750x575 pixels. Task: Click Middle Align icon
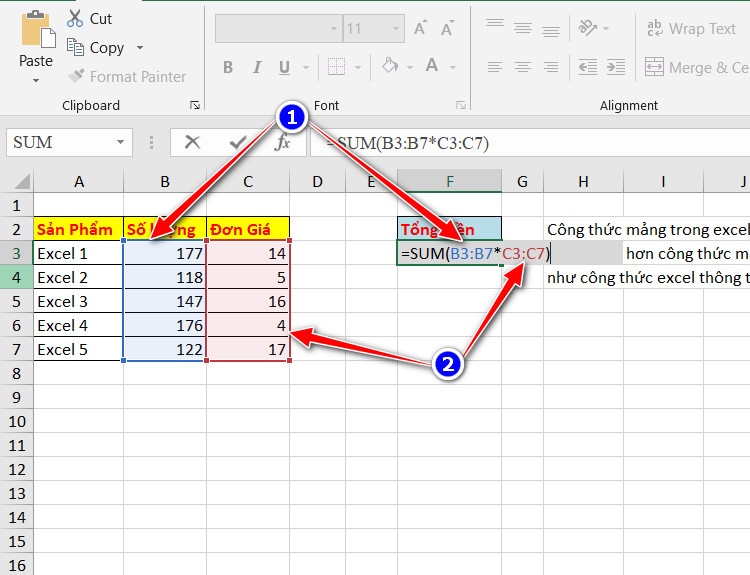(x=523, y=28)
